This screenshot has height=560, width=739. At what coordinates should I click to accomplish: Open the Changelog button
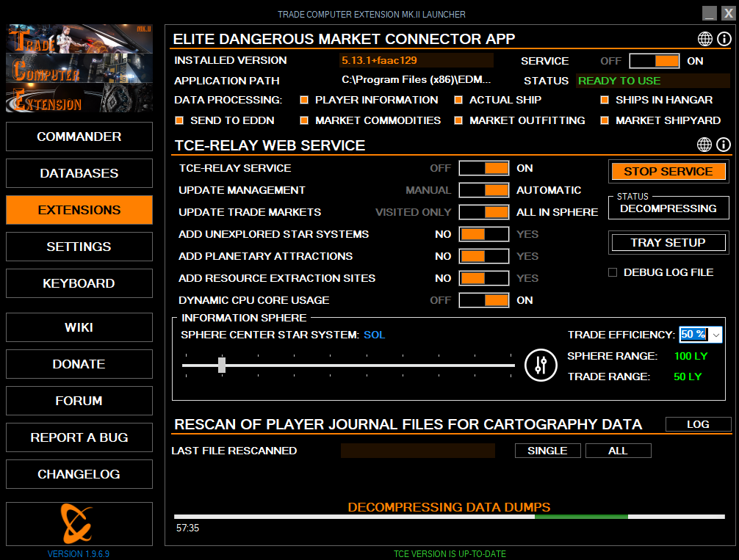79,474
